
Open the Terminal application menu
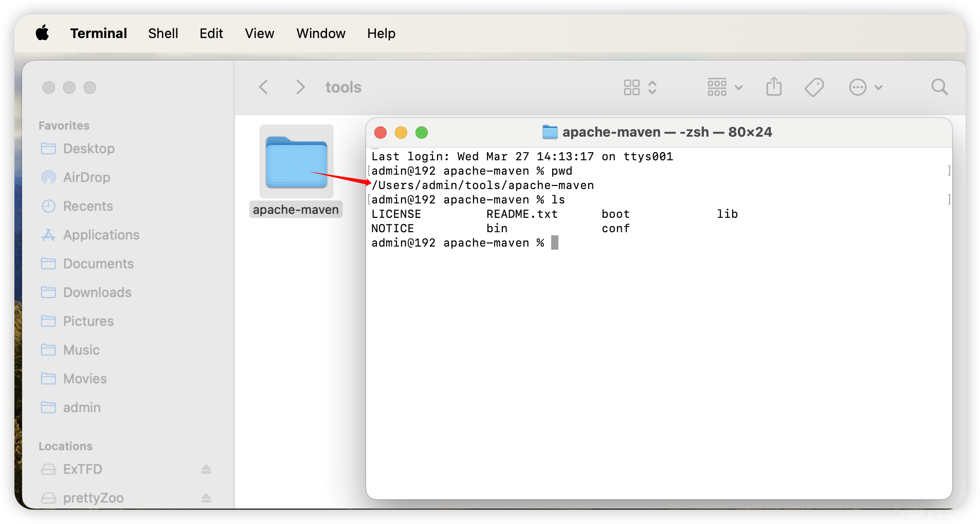point(98,33)
